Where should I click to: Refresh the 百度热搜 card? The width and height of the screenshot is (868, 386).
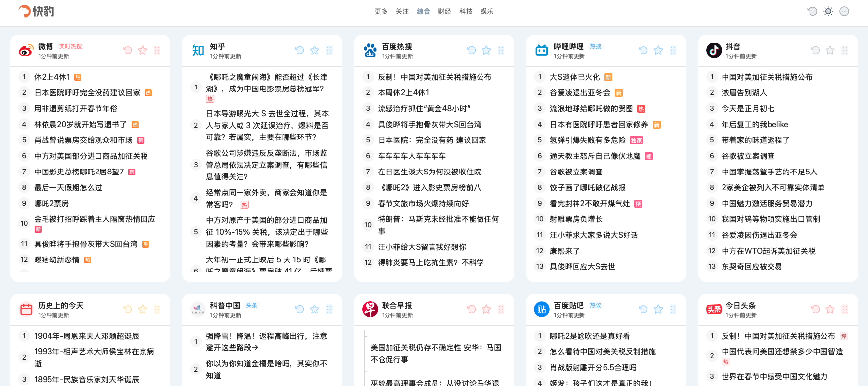click(x=471, y=50)
